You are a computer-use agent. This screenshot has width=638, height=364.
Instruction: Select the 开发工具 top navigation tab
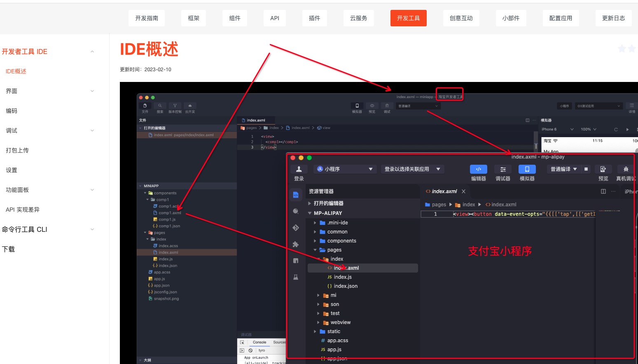tap(409, 18)
